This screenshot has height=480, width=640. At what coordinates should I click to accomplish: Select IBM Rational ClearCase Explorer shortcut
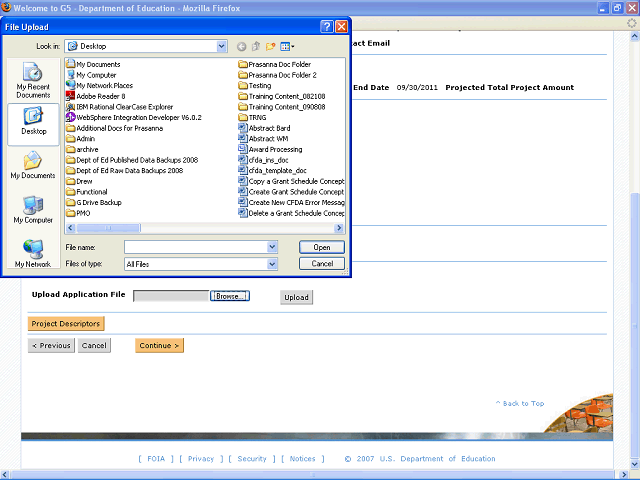tap(119, 107)
